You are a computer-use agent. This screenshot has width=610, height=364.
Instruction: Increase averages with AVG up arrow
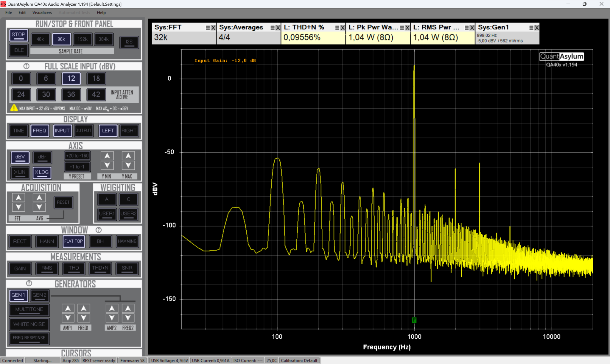click(39, 197)
